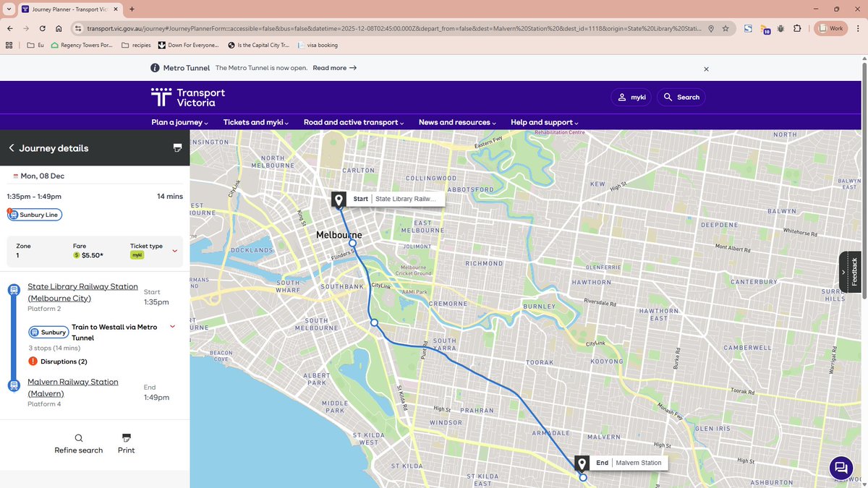
Task: Click the Sunbury badge beside Train to Westall
Action: 48,333
